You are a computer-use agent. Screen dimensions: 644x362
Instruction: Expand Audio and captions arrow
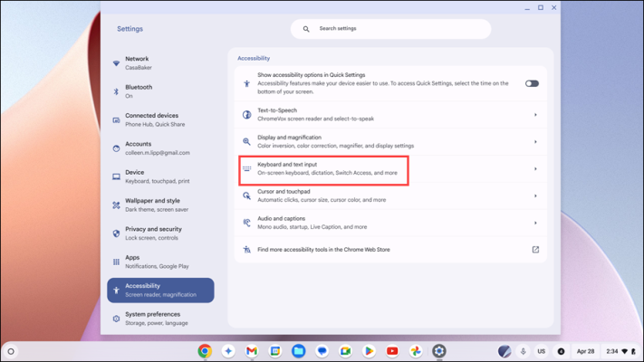coord(535,223)
